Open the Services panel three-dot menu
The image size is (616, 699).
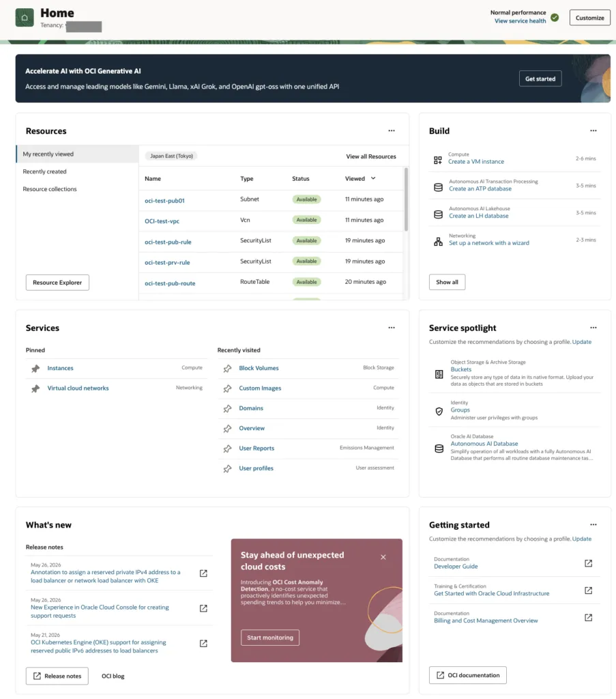392,328
